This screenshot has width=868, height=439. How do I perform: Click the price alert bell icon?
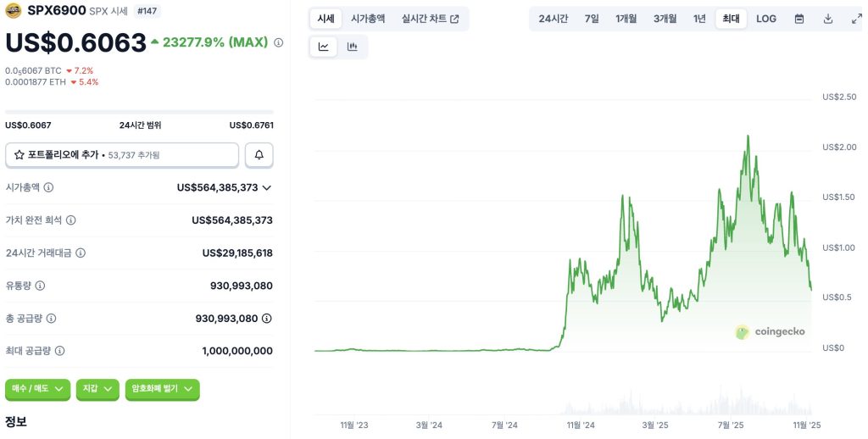[x=259, y=155]
